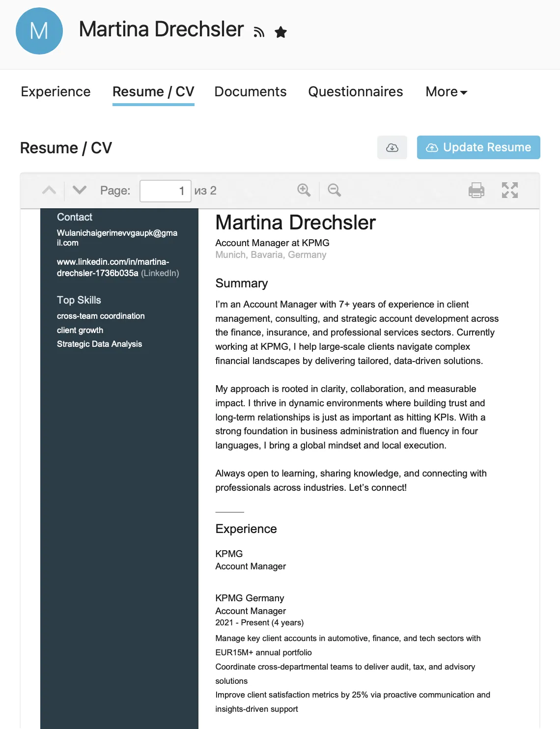The image size is (560, 729).
Task: Zoom out of the resume viewer
Action: [x=335, y=190]
